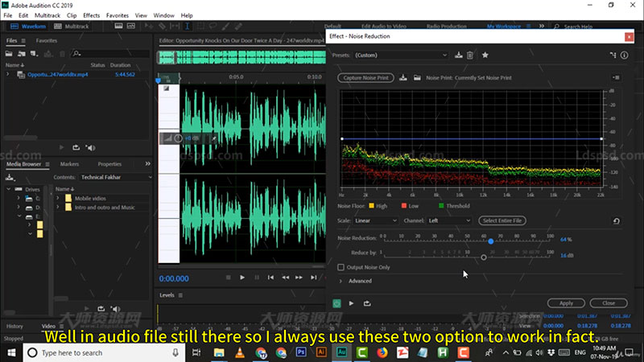Open the Channel dropdown set to Left
The width and height of the screenshot is (644, 362).
pos(449,220)
